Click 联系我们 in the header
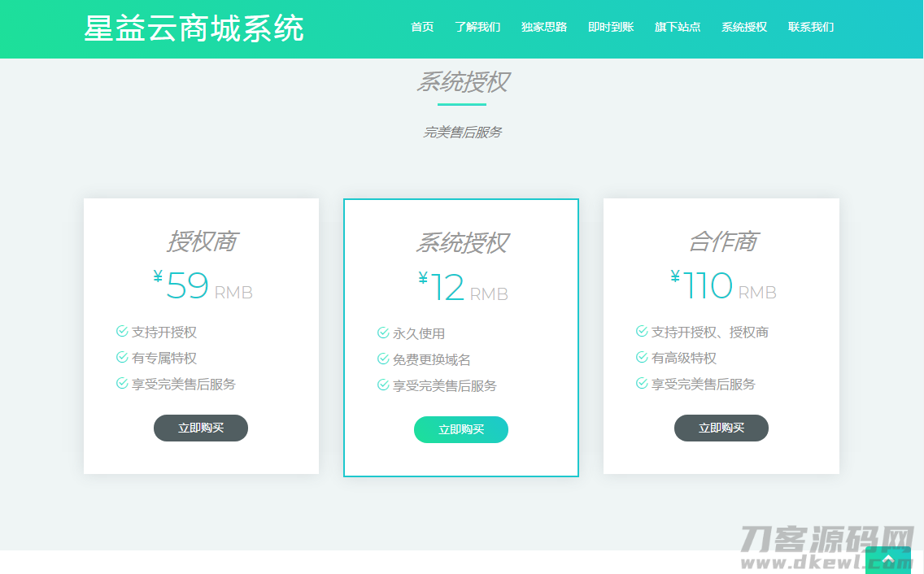This screenshot has width=924, height=574. tap(811, 27)
